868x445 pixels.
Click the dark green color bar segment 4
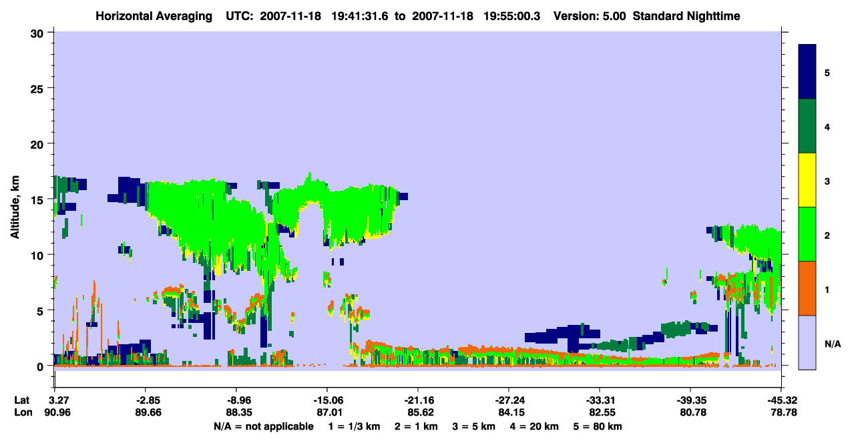pyautogui.click(x=807, y=126)
